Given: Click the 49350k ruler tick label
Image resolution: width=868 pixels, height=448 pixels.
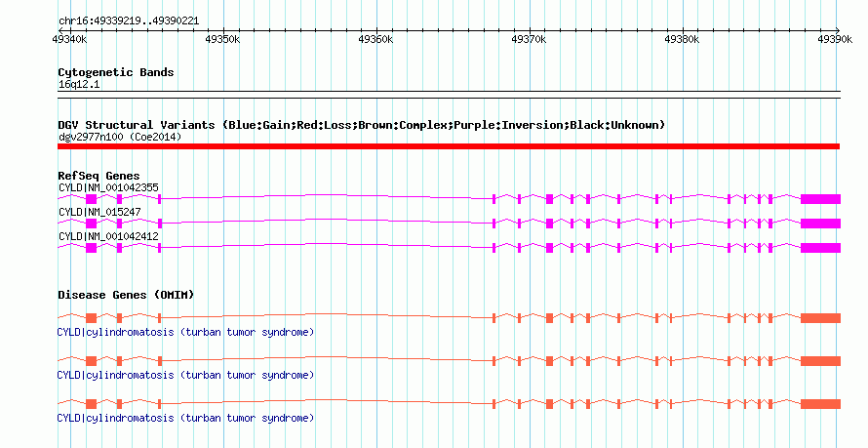Looking at the screenshot, I should click(x=222, y=39).
